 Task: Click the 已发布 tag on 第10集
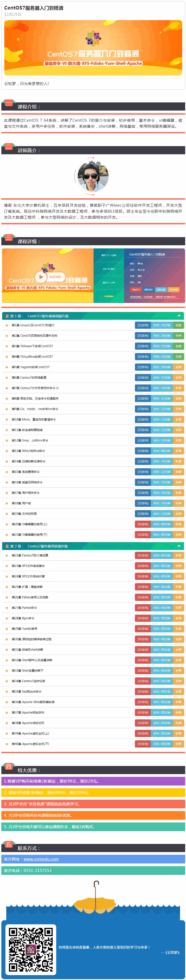(143, 419)
